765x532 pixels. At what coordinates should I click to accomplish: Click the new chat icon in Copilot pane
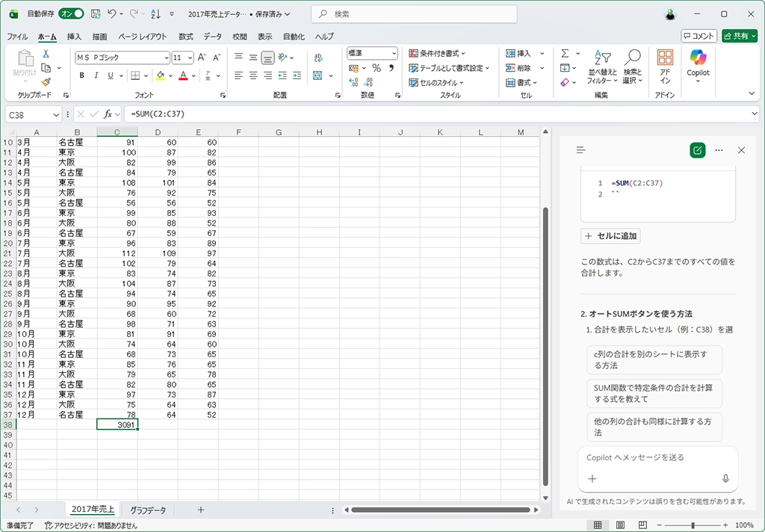coord(697,150)
